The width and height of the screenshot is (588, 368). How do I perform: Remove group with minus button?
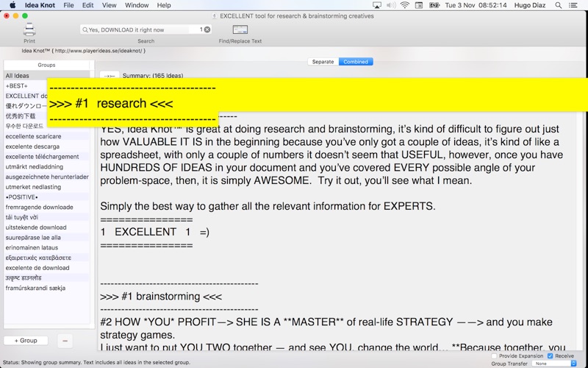pyautogui.click(x=65, y=341)
